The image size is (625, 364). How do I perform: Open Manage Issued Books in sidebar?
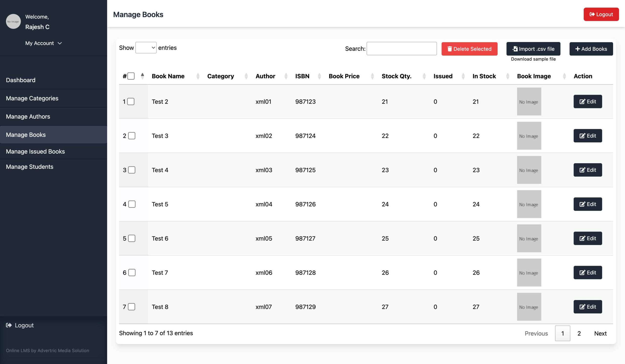pyautogui.click(x=35, y=152)
